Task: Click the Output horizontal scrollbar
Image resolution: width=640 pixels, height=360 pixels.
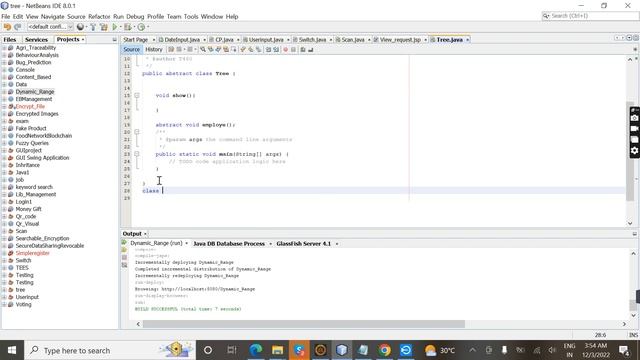Action: [x=304, y=324]
